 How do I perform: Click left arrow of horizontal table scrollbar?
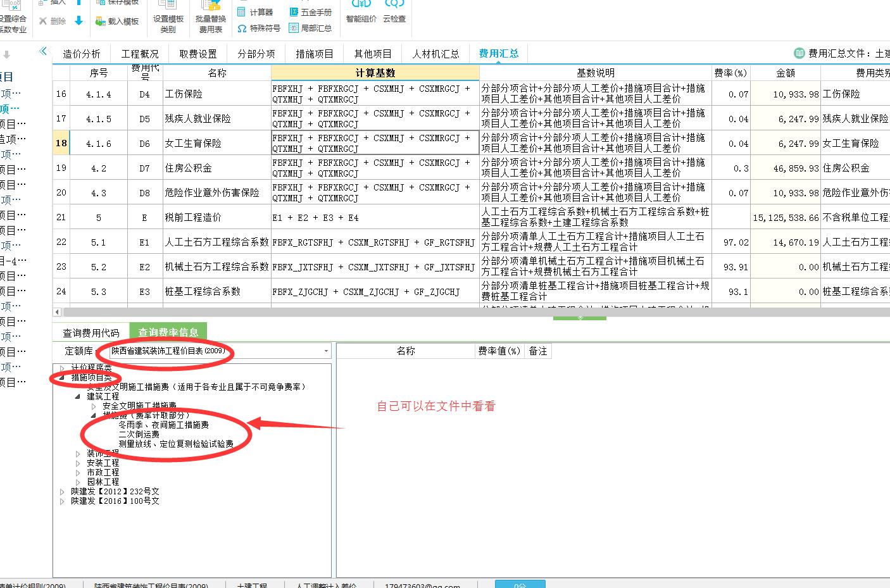pyautogui.click(x=58, y=312)
